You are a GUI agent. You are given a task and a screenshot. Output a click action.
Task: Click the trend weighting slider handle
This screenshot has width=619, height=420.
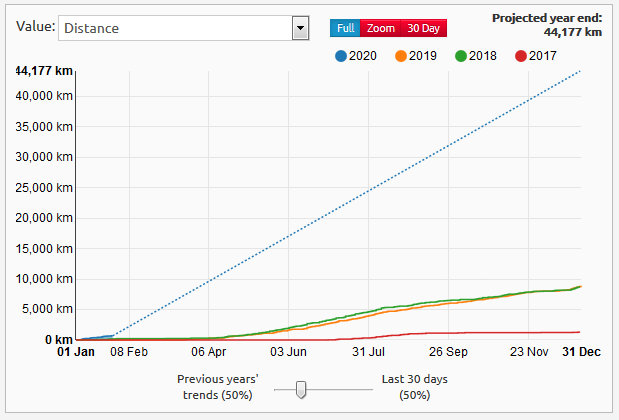301,390
